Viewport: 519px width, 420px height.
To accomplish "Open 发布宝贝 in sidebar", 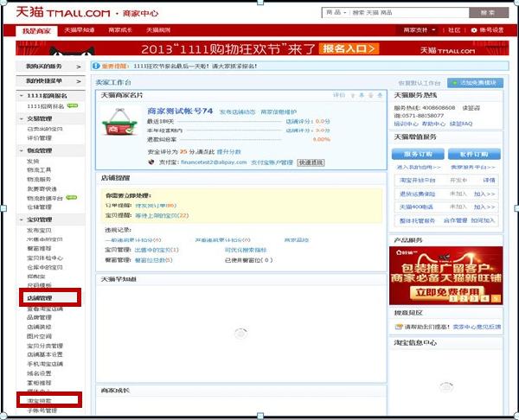I will [39, 230].
